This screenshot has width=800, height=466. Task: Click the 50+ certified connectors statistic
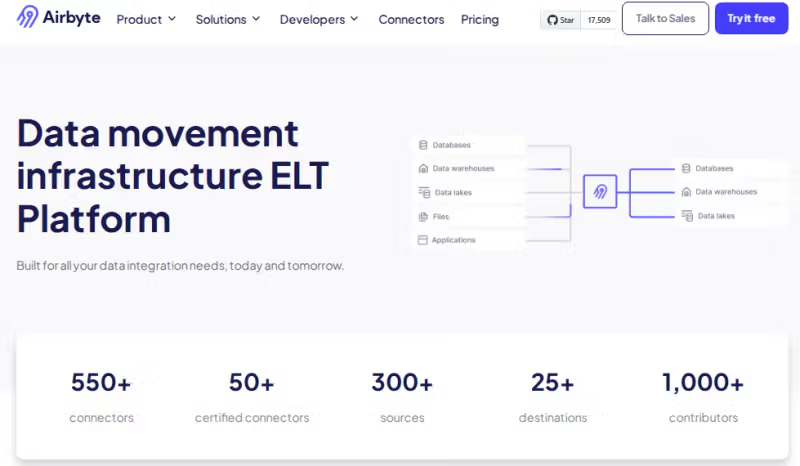coord(252,397)
